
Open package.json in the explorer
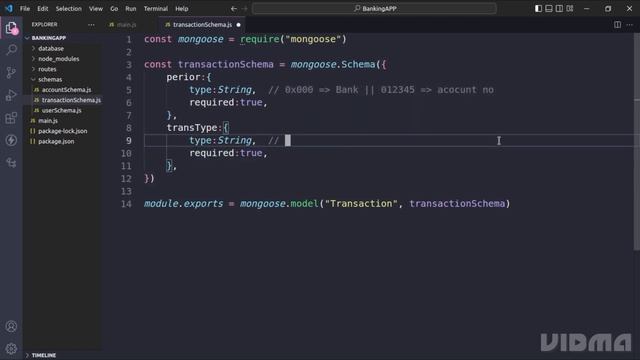pos(56,142)
